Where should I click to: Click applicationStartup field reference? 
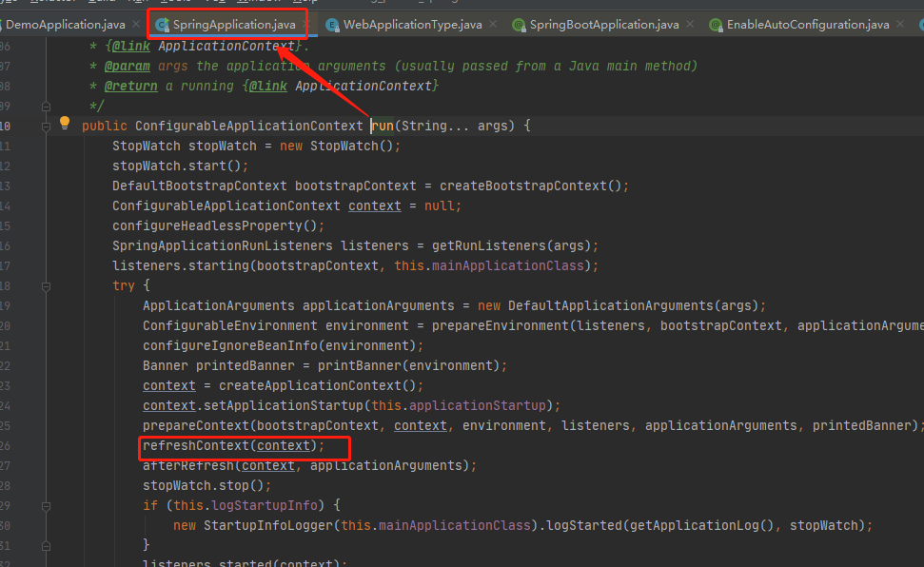tap(478, 406)
